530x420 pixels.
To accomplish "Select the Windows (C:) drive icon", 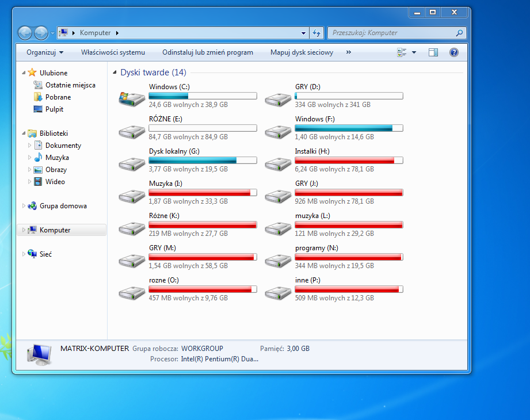I will (x=132, y=98).
